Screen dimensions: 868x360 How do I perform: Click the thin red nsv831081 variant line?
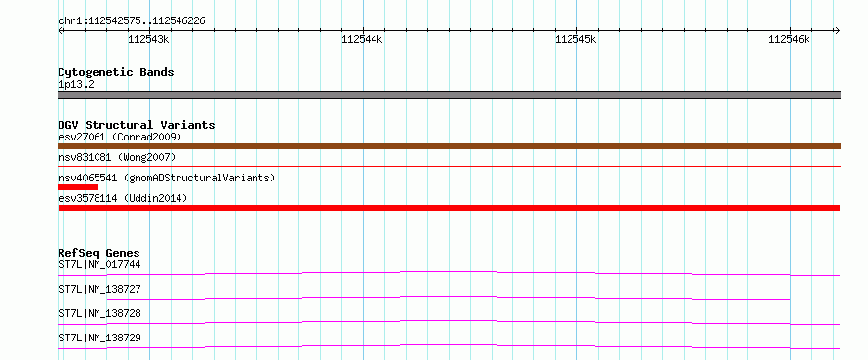(449, 166)
